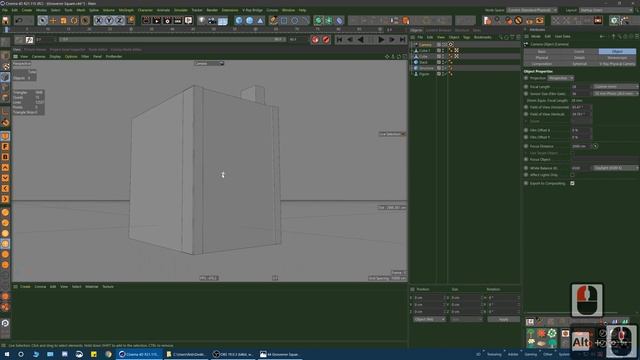
Task: Click the blue timeline playhead marker at frame 0
Action: click(6, 30)
